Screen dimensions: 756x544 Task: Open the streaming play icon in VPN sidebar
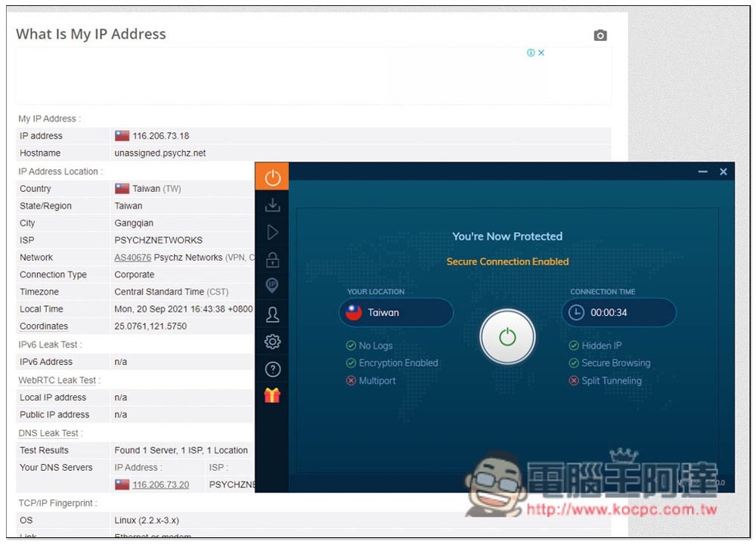coord(272,232)
